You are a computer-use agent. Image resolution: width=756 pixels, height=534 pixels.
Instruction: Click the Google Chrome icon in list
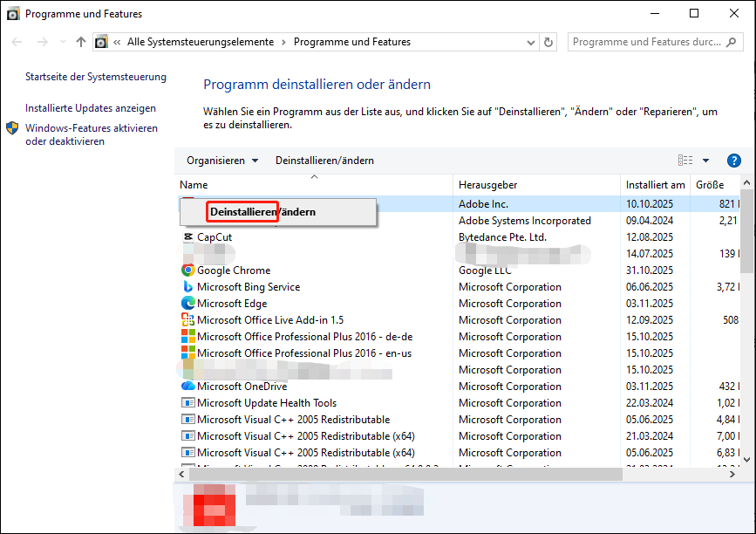(x=188, y=270)
